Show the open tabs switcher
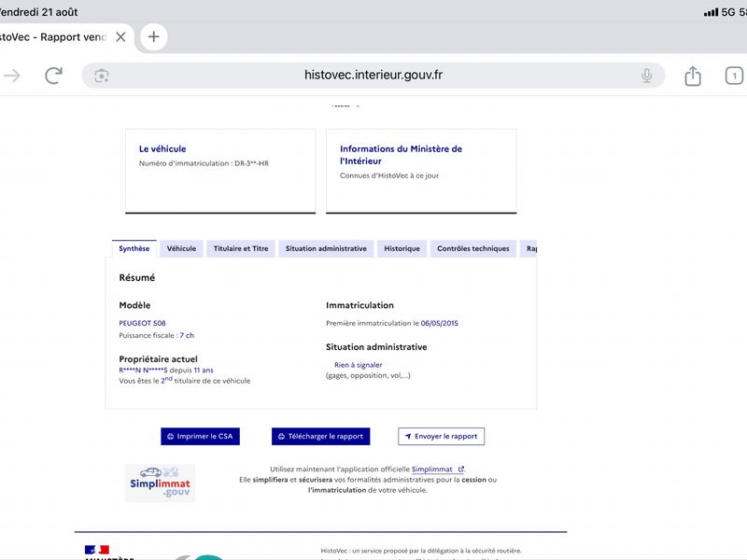 (734, 76)
